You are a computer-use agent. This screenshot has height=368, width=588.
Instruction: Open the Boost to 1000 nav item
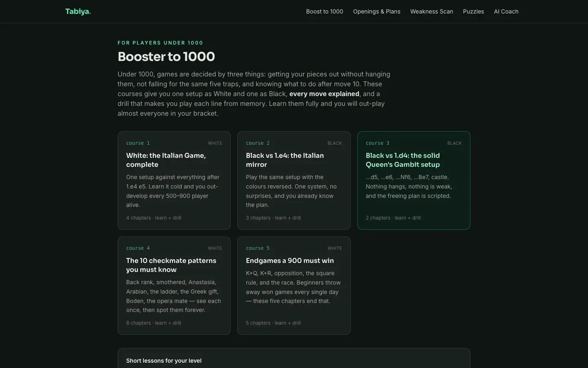tap(325, 11)
